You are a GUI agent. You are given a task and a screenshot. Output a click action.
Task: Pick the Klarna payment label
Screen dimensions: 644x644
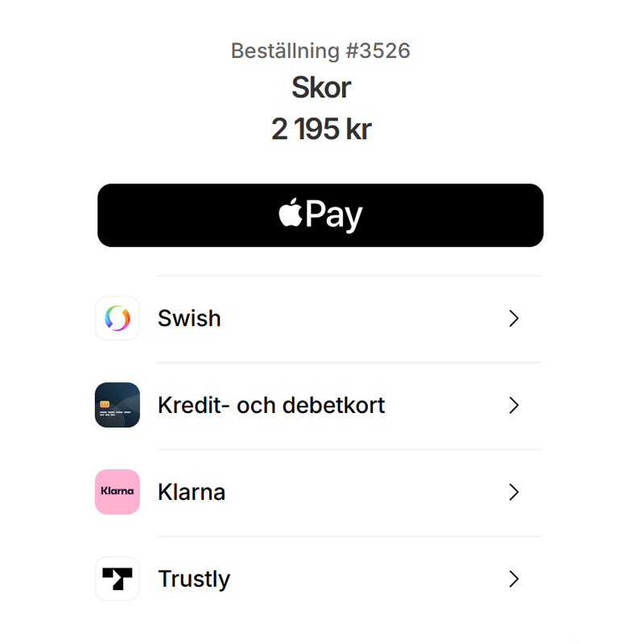point(192,492)
